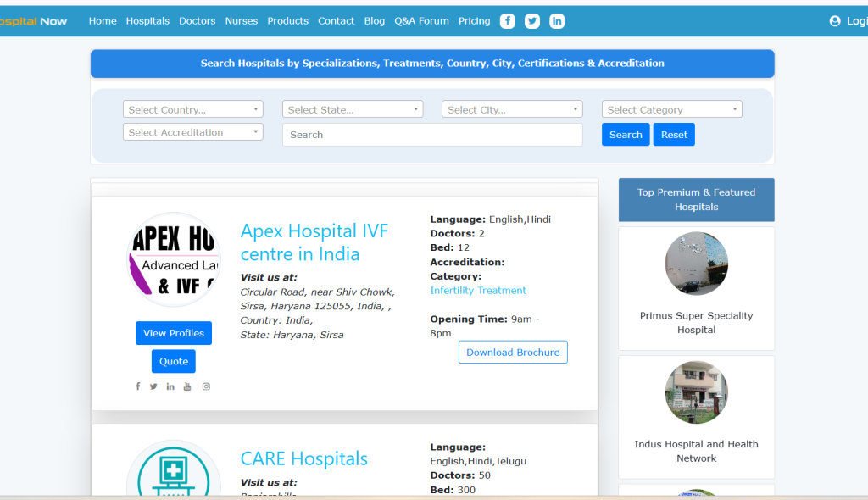868x500 pixels.
Task: Click the Facebook icon in the navbar
Action: 507,21
